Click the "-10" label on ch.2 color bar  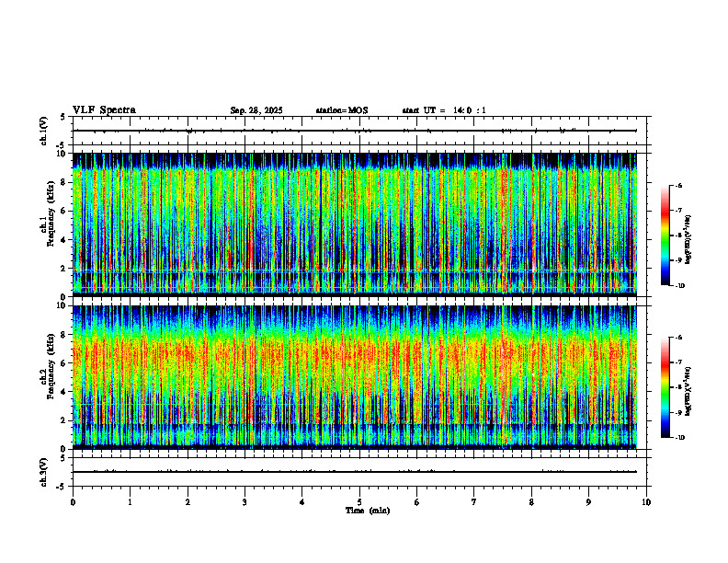tap(680, 438)
